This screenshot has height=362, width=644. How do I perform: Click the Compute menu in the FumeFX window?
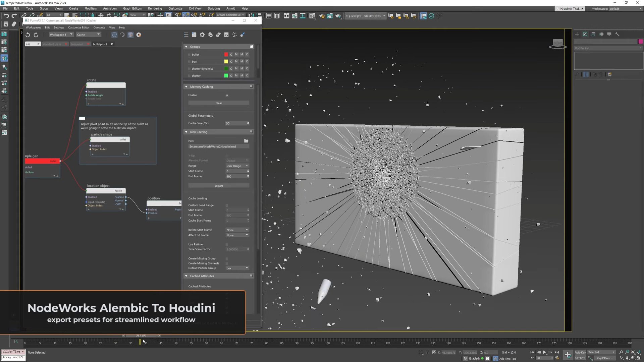pos(99,27)
